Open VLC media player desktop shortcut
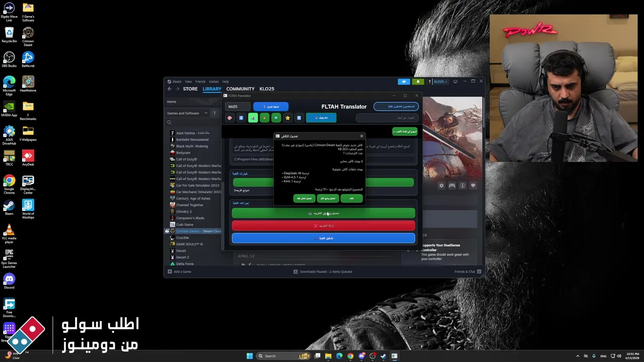The height and width of the screenshot is (362, 644). click(x=9, y=233)
